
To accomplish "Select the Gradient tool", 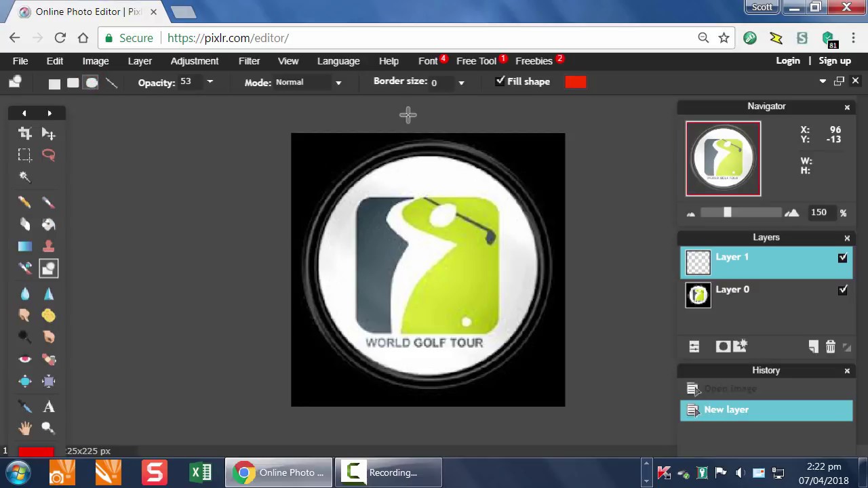I will click(x=24, y=247).
